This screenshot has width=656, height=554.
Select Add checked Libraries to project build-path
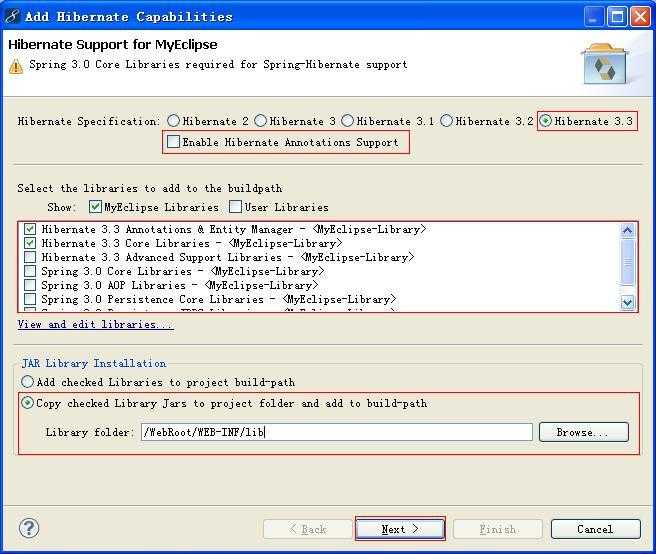(27, 382)
